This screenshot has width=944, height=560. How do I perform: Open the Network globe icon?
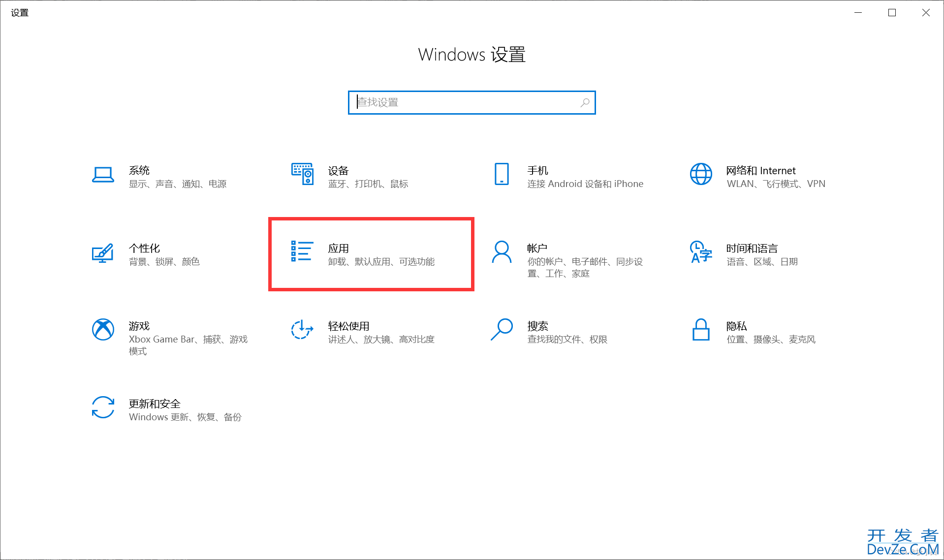pos(701,174)
